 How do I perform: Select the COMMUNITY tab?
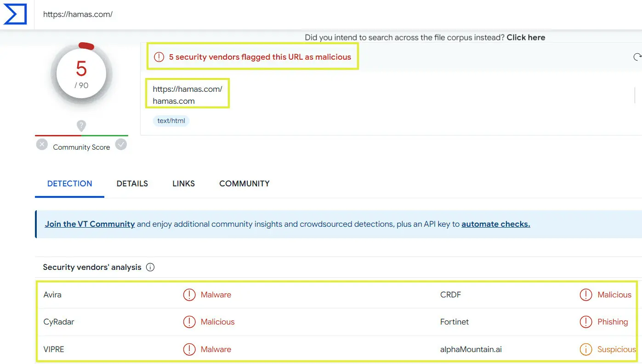click(244, 184)
